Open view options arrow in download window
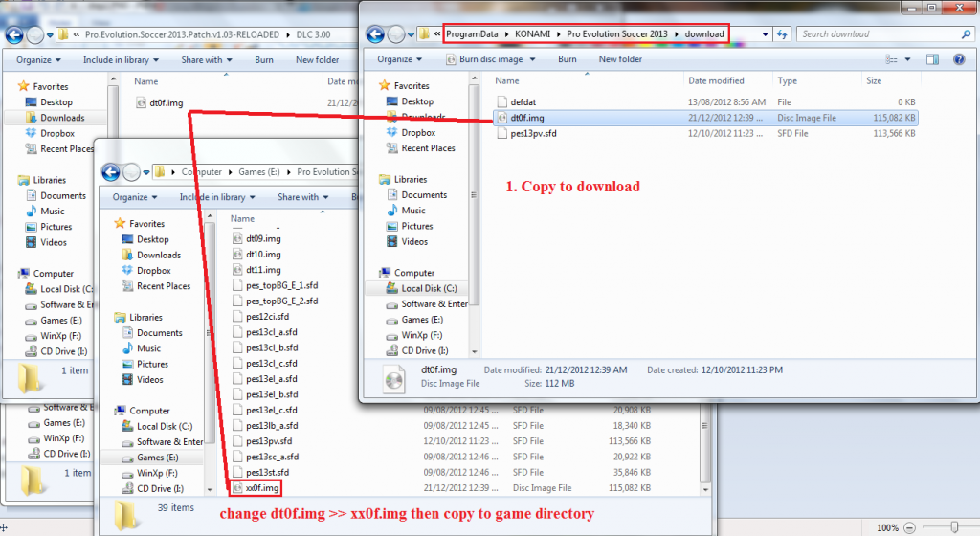This screenshot has width=980, height=536. (x=907, y=59)
